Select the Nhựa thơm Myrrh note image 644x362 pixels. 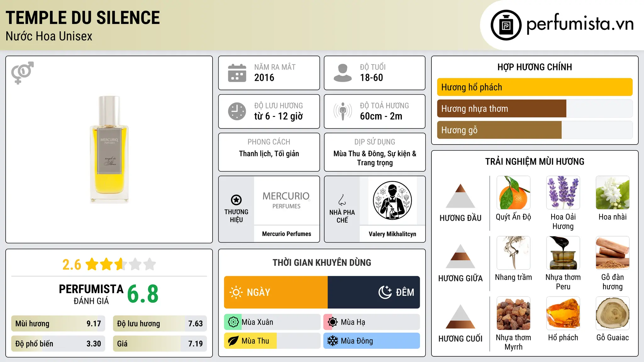514,313
